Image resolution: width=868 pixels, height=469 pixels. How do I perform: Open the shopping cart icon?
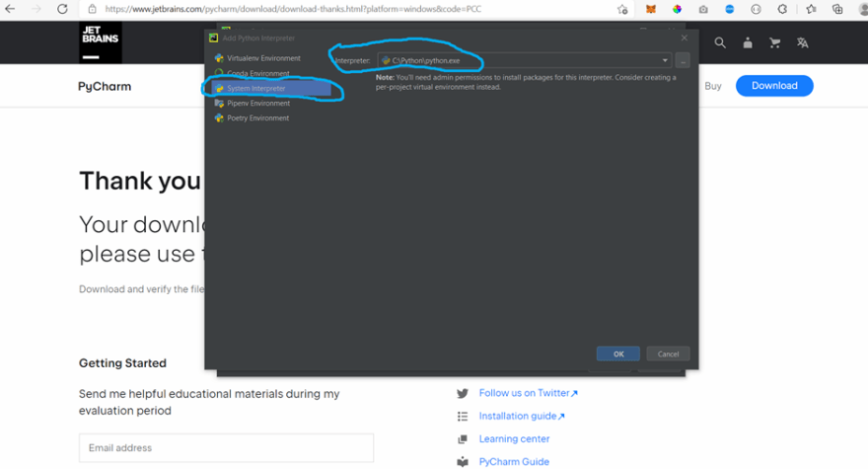[x=775, y=42]
